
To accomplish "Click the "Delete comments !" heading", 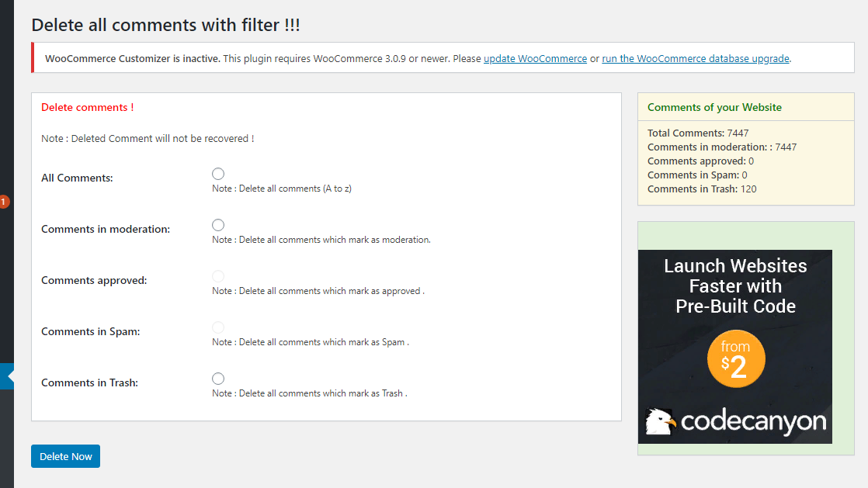I will [x=87, y=107].
